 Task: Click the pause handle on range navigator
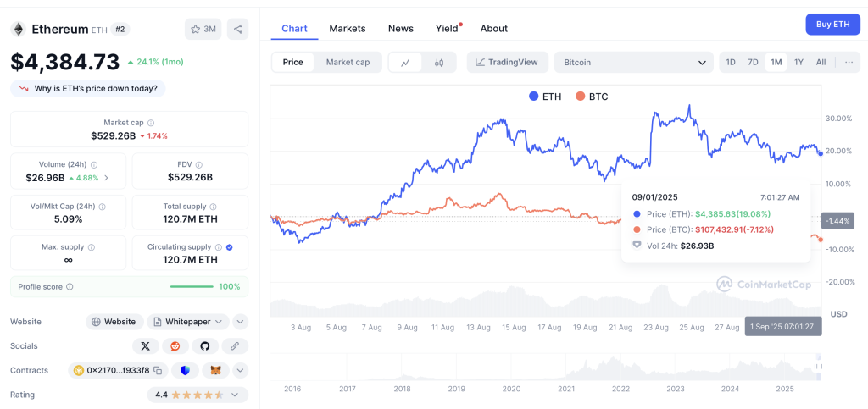(x=816, y=367)
